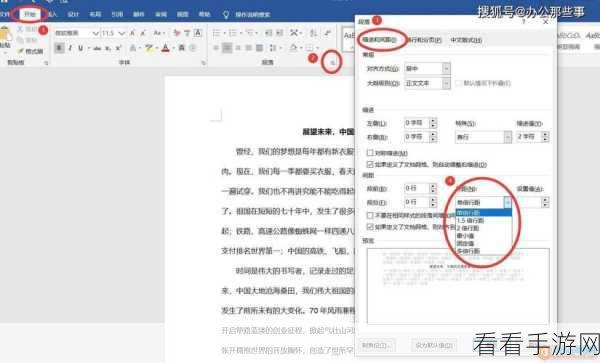The image size is (600, 363).
Task: Toggle snap to grid checkbox in spacing section
Action: [370, 227]
